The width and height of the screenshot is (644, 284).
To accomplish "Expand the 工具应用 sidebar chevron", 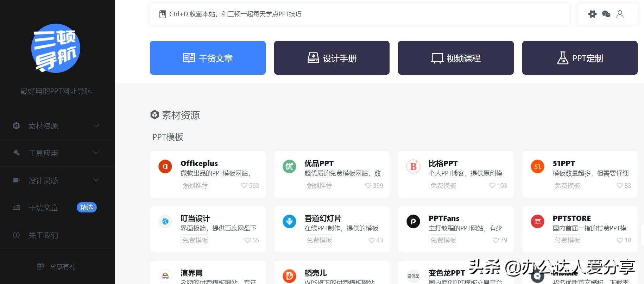I will (x=96, y=153).
